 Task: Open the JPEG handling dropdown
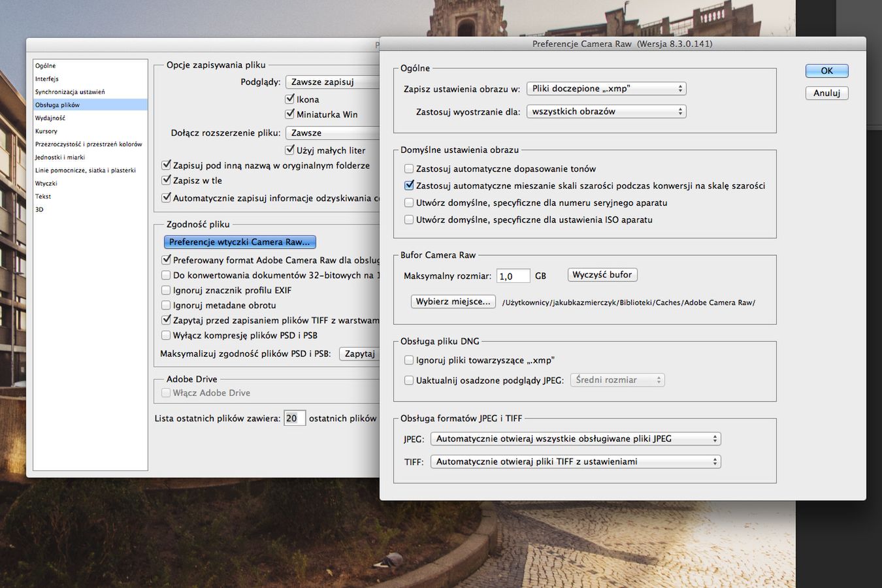coord(575,439)
